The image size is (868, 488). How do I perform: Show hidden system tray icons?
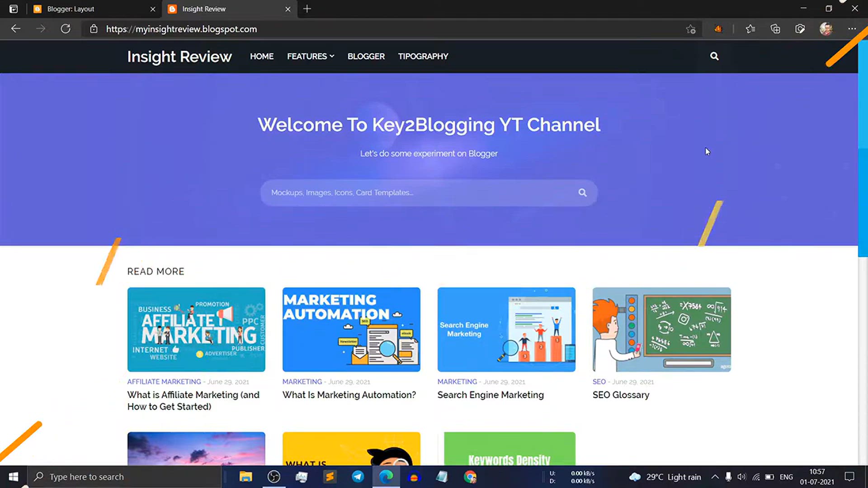point(715,477)
